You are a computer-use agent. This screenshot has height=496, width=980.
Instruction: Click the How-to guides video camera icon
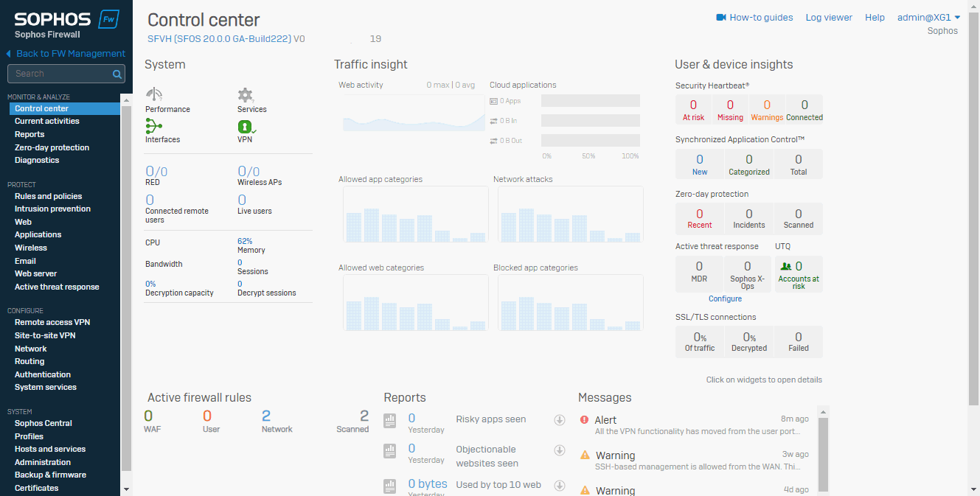coord(721,18)
